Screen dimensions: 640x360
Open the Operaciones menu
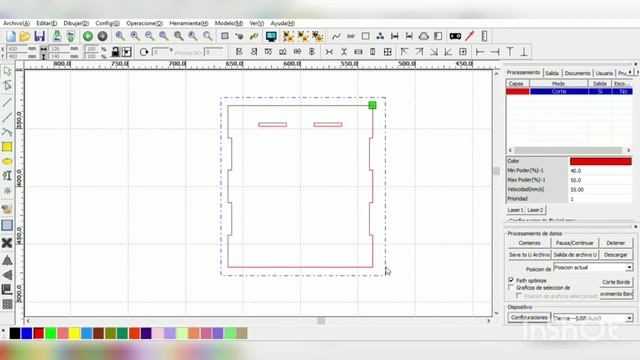(144, 23)
